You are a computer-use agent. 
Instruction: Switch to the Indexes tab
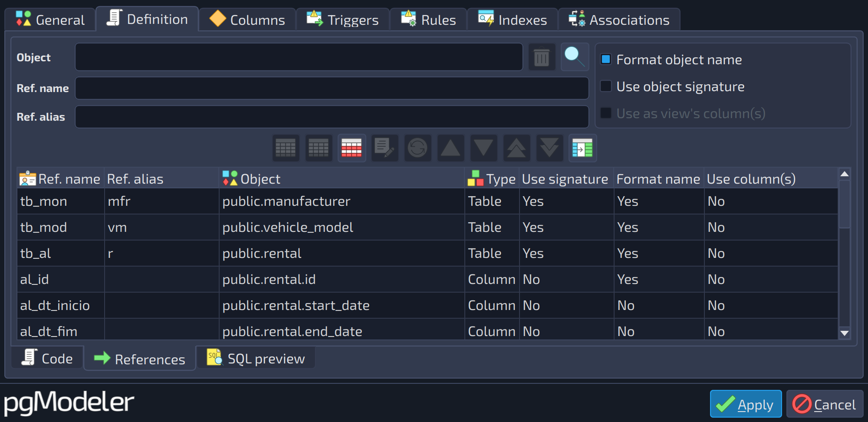coord(513,20)
